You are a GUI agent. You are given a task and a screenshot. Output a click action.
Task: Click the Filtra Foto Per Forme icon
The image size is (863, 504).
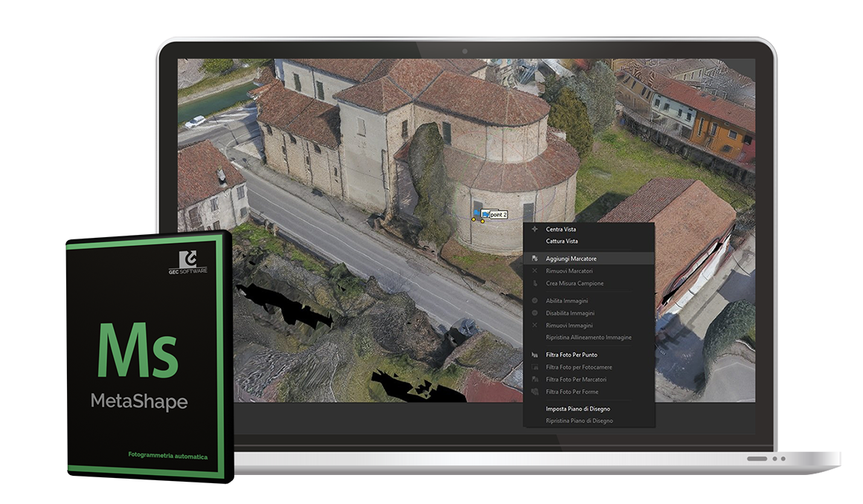point(534,392)
